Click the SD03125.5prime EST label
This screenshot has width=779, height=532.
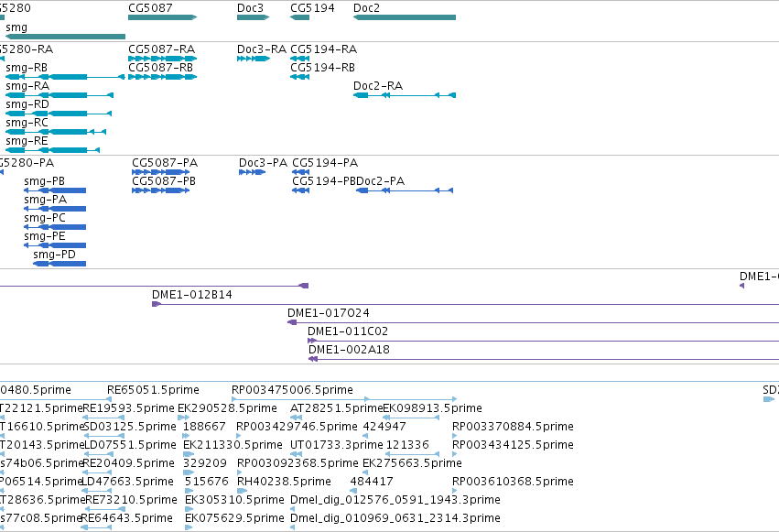click(130, 427)
